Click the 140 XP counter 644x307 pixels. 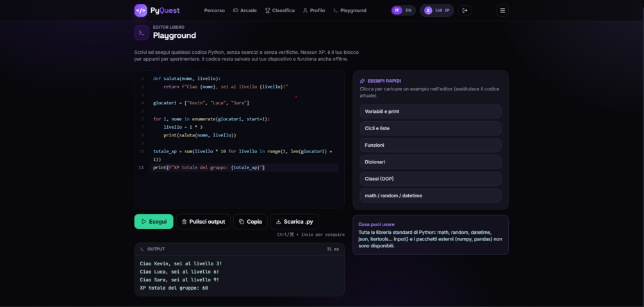(x=442, y=11)
